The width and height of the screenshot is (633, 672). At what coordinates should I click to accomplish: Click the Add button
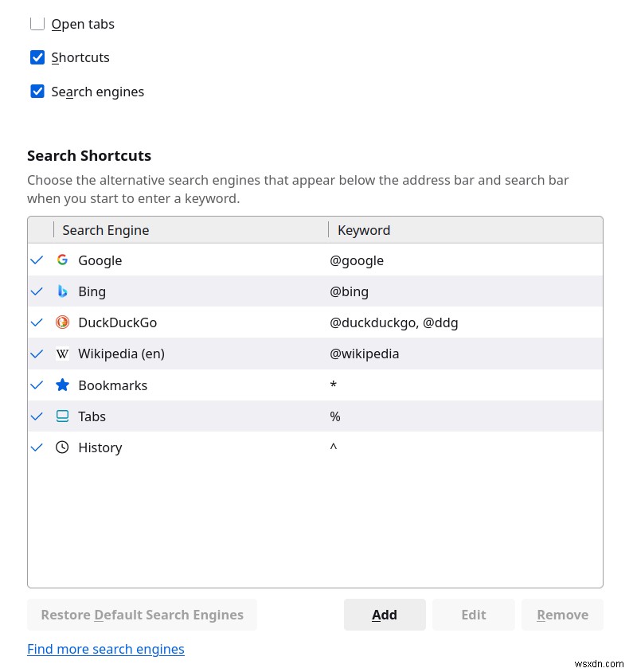point(385,615)
